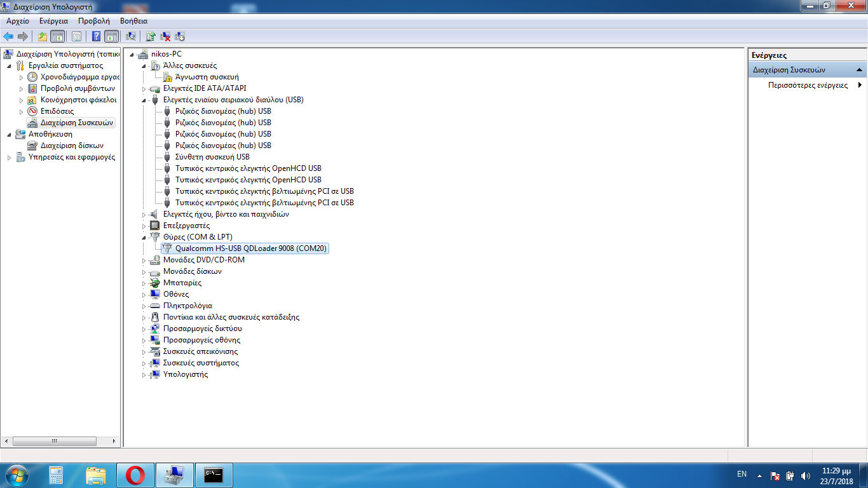Select Διαχείριση δίσκων in left tree

72,146
